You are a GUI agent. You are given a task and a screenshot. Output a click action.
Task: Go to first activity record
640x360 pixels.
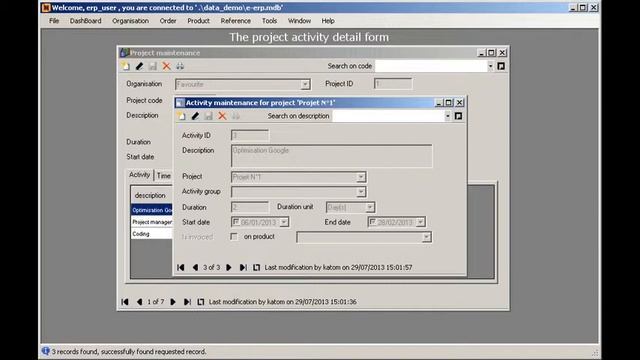[181, 267]
